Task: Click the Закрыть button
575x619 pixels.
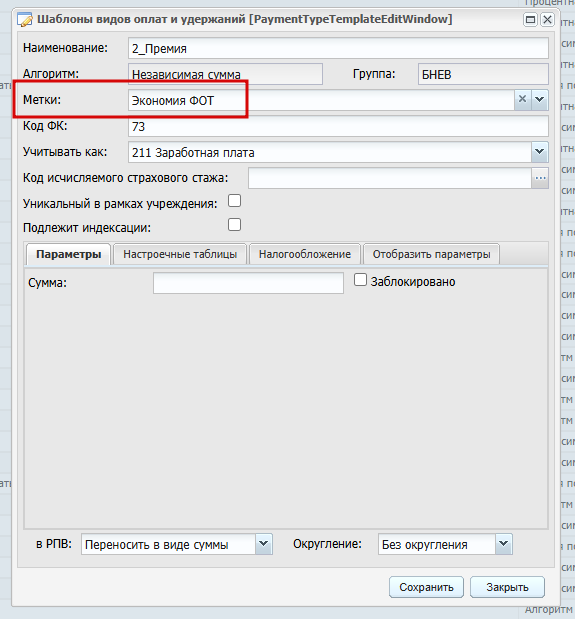Action: click(x=507, y=587)
